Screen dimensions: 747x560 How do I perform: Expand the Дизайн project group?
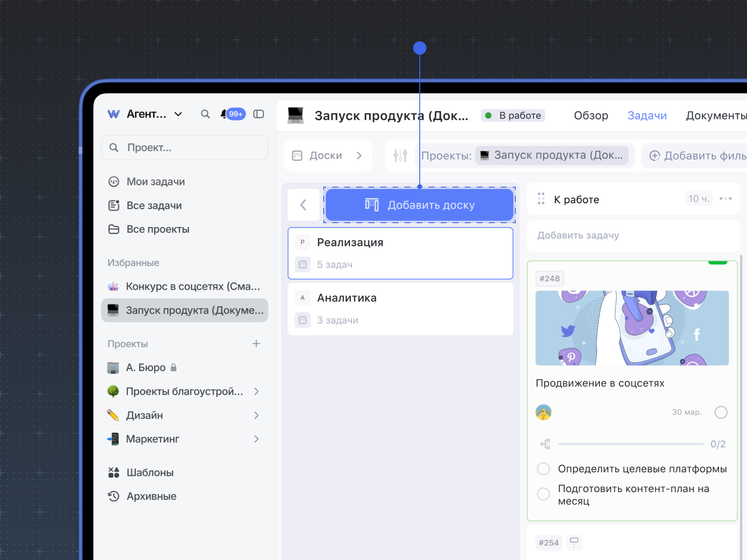[256, 415]
